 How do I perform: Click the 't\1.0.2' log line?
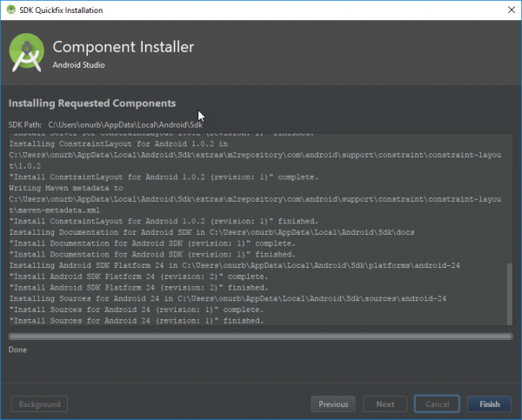coord(25,166)
